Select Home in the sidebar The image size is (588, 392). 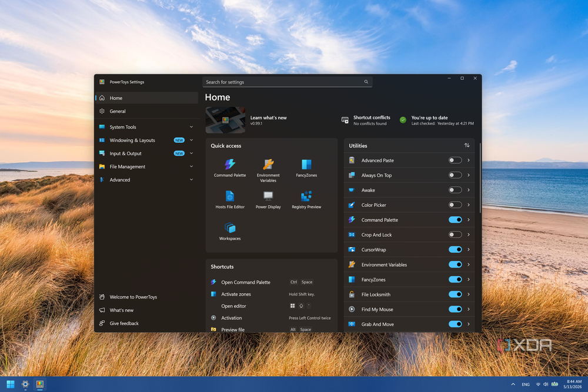[x=146, y=98]
